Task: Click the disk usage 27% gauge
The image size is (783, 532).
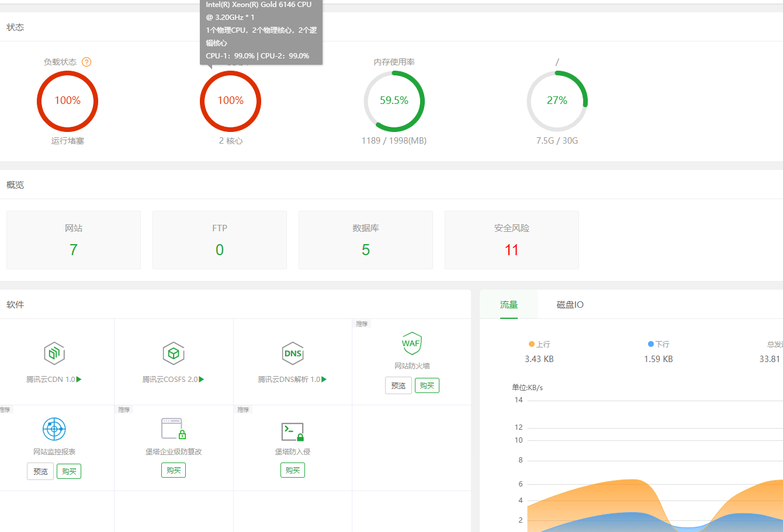Action: point(557,101)
